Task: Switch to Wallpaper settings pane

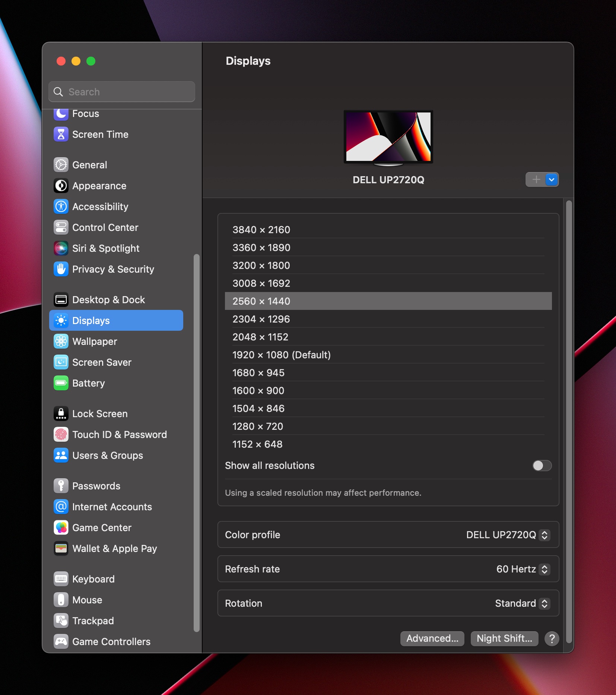Action: (116, 342)
